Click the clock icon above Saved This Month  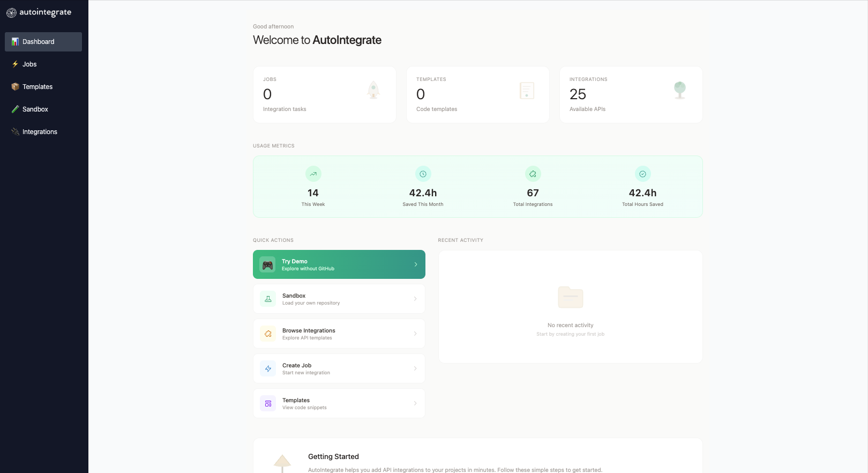[423, 174]
